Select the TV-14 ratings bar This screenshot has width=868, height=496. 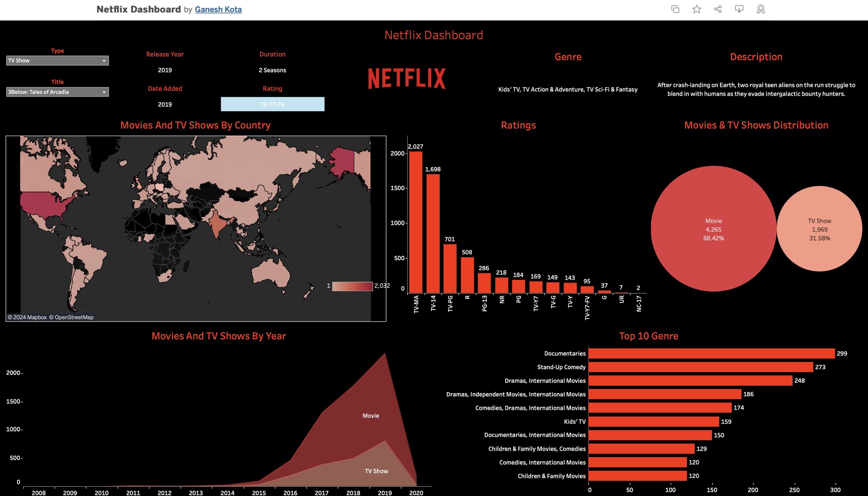[x=433, y=233]
